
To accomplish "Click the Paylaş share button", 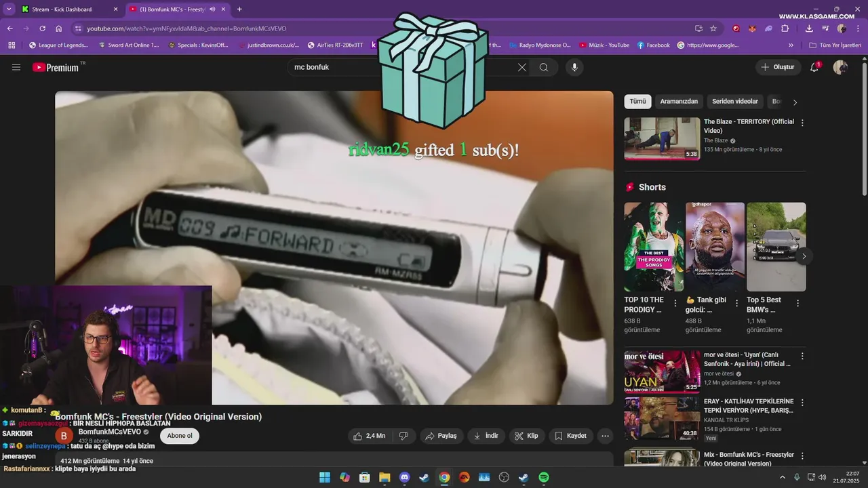I will click(441, 436).
